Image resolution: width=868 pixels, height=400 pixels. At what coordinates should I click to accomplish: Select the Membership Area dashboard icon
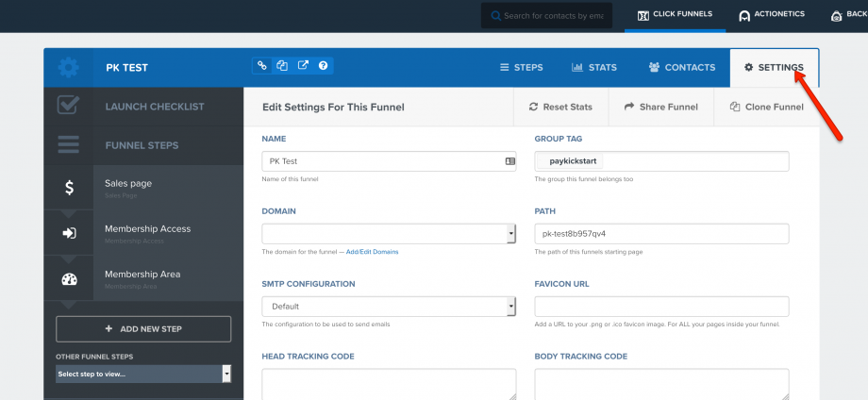coord(69,279)
